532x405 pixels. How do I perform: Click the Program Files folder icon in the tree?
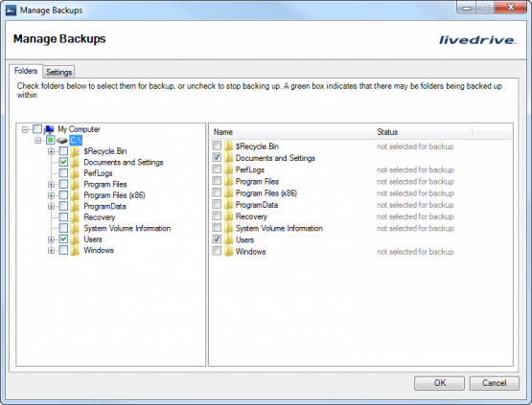point(75,184)
